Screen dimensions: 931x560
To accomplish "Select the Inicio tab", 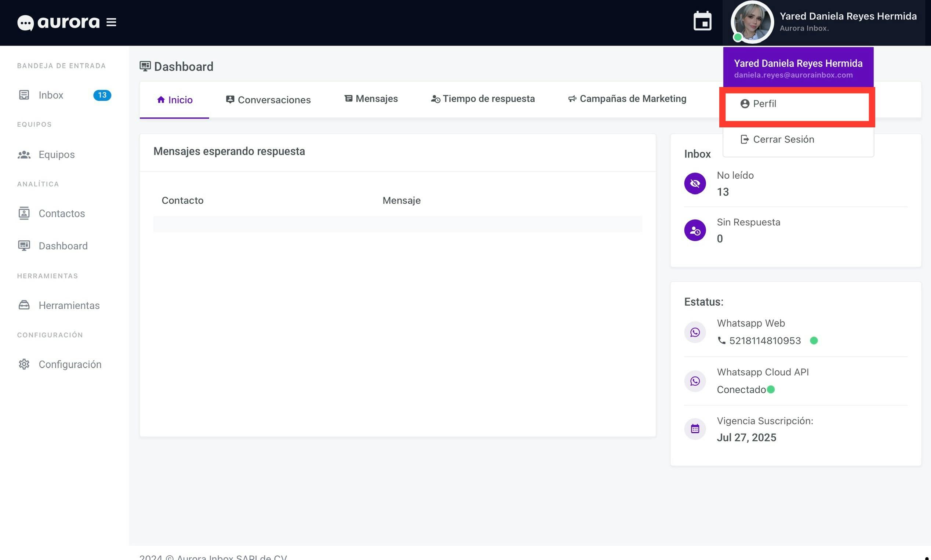I will [174, 100].
